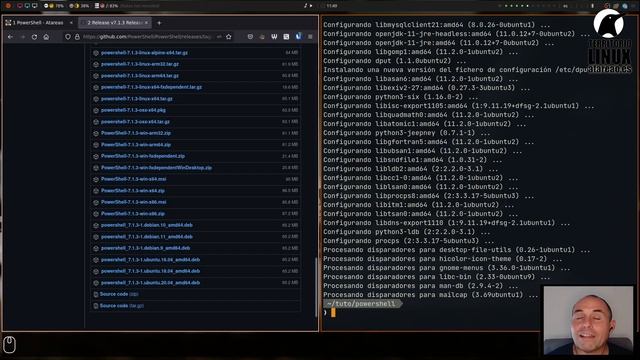Click the browser page vertical scrollbar
640x360 pixels.
(x=316, y=287)
